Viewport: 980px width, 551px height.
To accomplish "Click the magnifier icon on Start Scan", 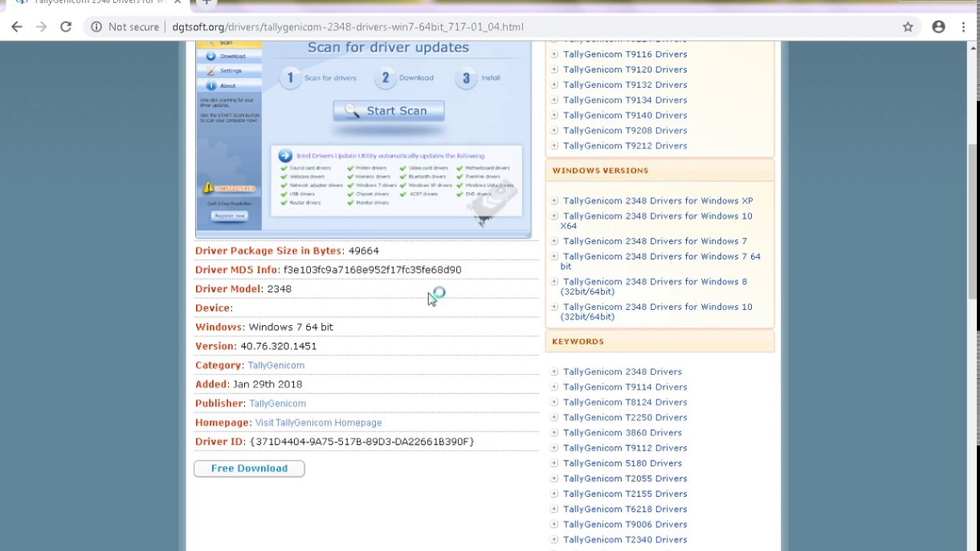I will pos(352,111).
